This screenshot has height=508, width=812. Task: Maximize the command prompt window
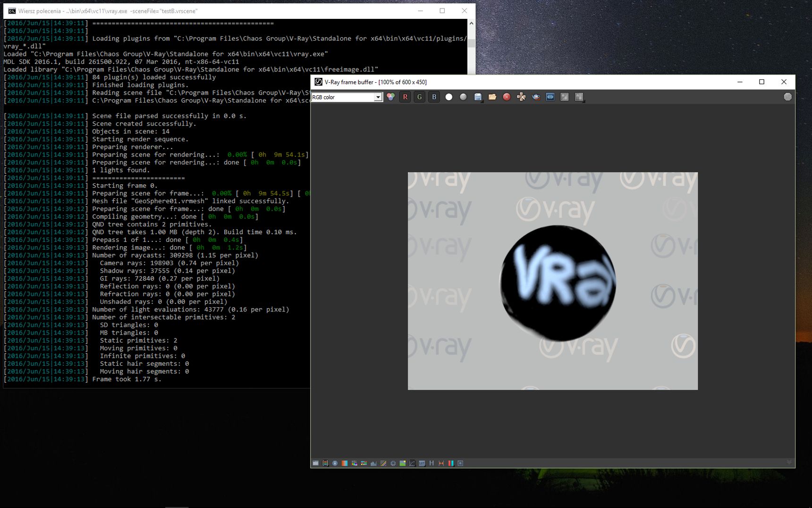442,11
